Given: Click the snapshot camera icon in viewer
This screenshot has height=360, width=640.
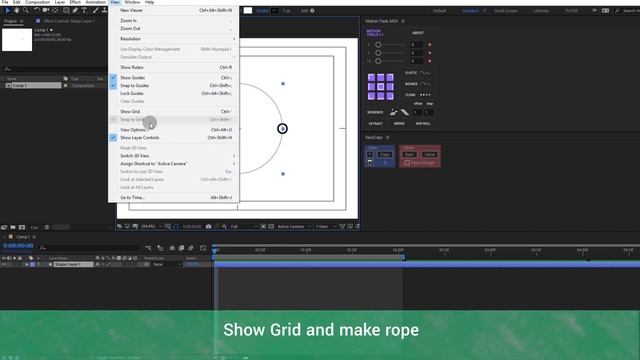Looking at the screenshot, I should point(209,226).
